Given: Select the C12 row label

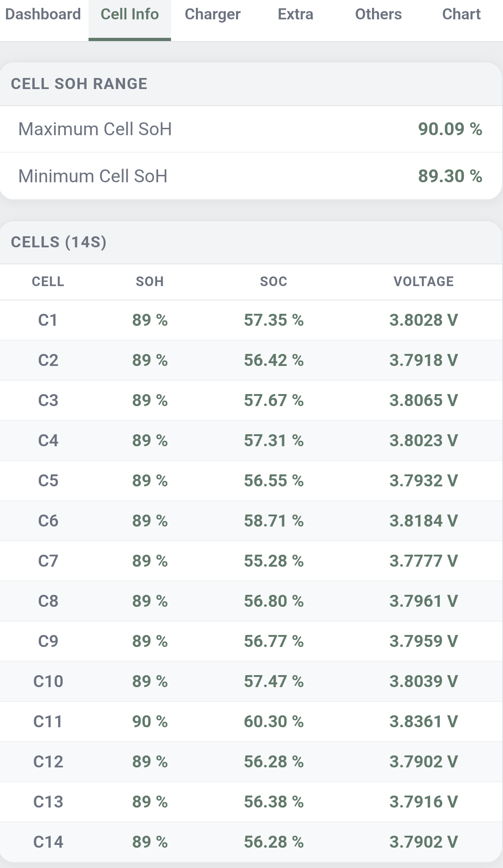Looking at the screenshot, I should [48, 762].
